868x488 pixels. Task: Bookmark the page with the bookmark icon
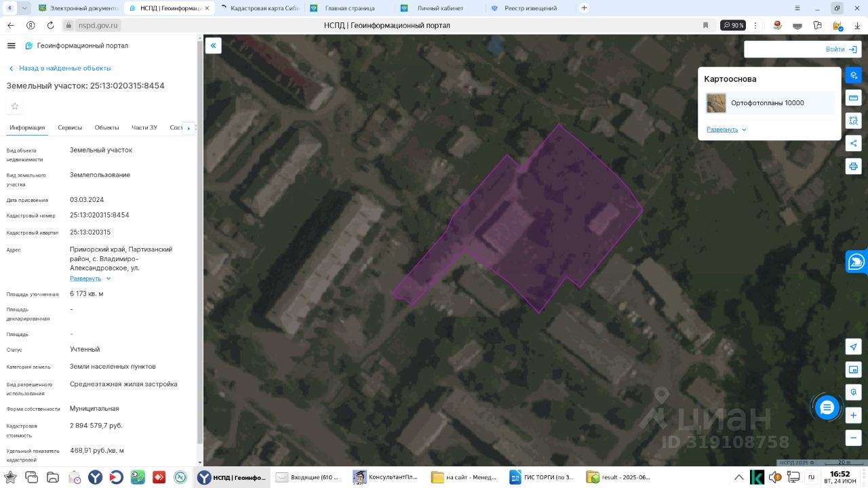coord(705,25)
